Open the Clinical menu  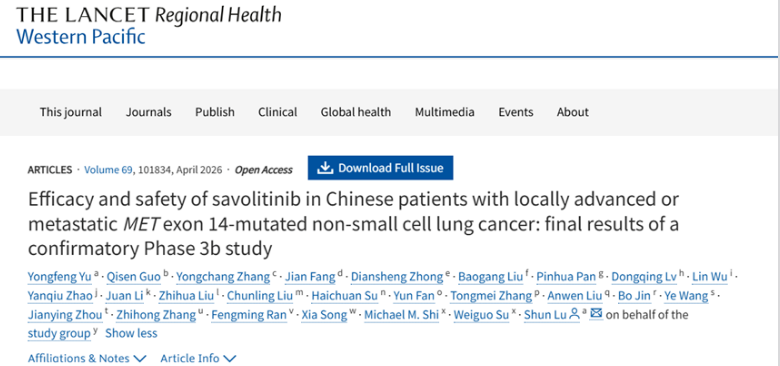(x=278, y=112)
